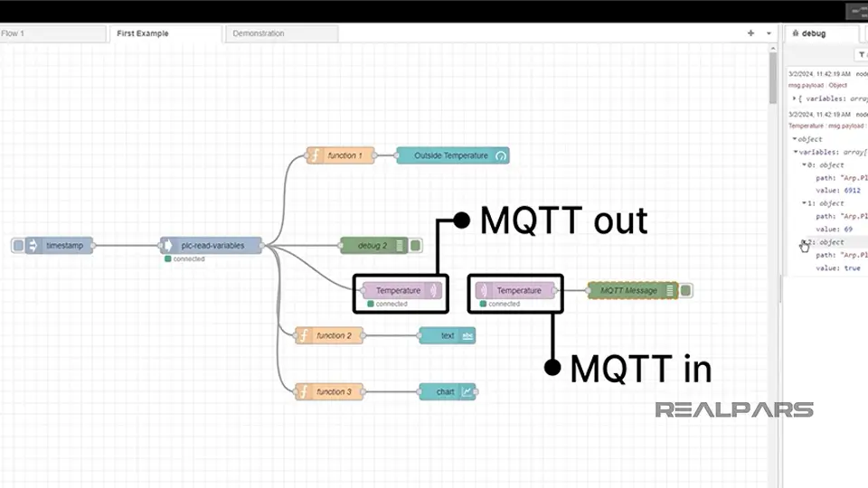The height and width of the screenshot is (488, 868).
Task: Open the debug sidebar tab
Action: tap(823, 33)
